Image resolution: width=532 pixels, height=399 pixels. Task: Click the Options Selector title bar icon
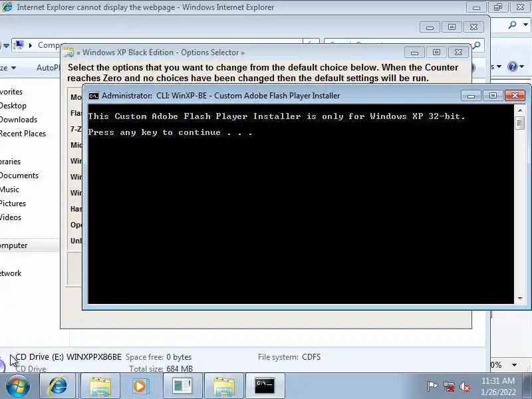68,53
